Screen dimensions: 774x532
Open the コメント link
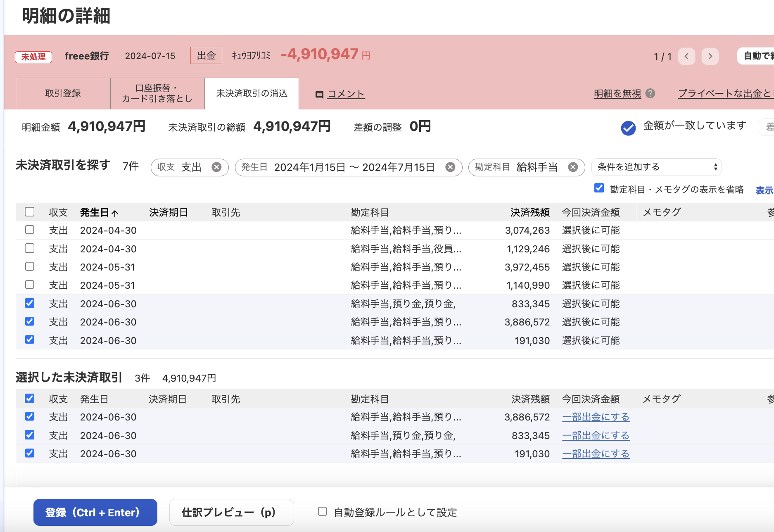point(346,94)
